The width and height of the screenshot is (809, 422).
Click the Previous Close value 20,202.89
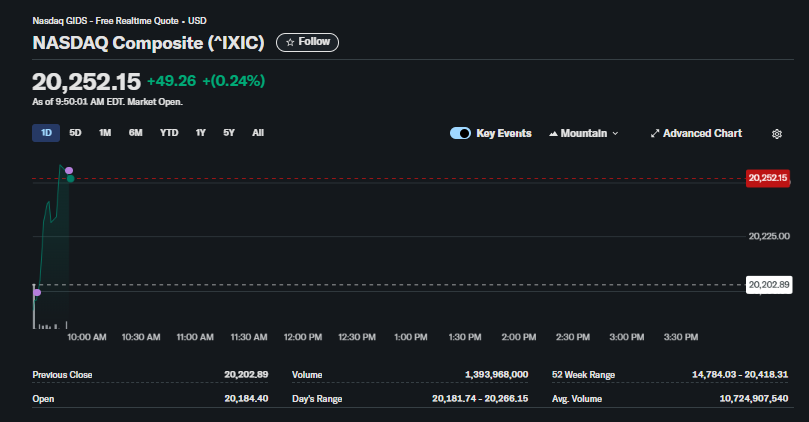tap(246, 375)
